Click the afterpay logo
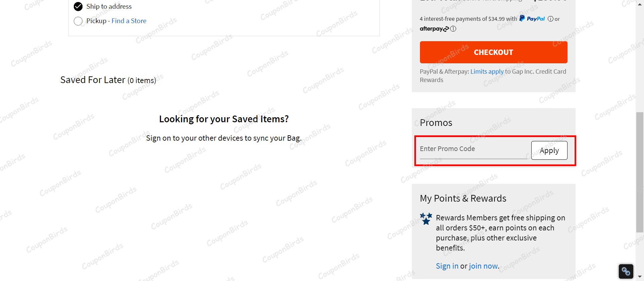644x281 pixels. pyautogui.click(x=434, y=29)
